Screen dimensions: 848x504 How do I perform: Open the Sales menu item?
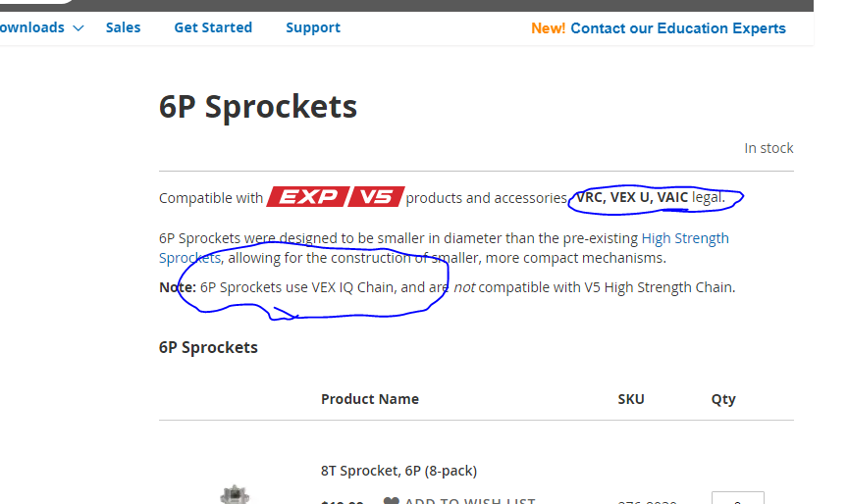tap(124, 27)
